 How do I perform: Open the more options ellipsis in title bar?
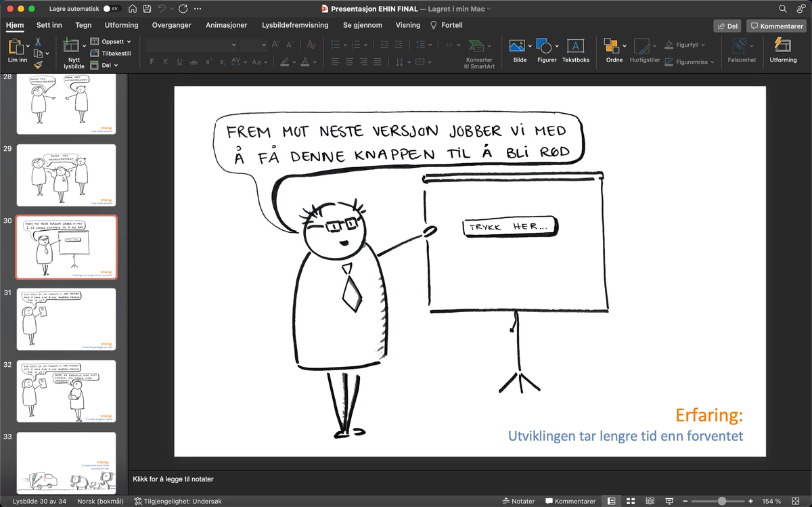tap(197, 9)
